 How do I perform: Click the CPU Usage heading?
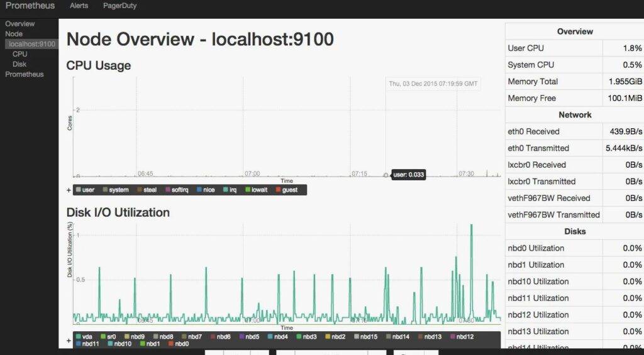coord(99,66)
